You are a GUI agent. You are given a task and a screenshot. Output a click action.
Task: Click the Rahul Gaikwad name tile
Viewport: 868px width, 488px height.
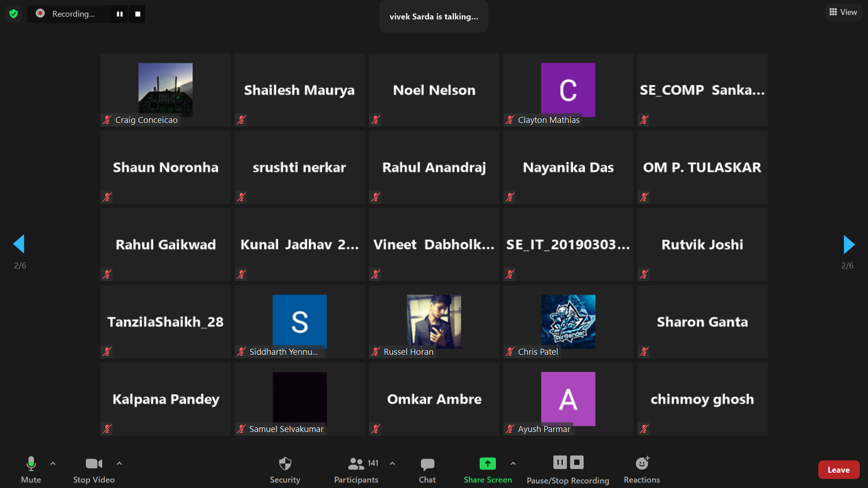pyautogui.click(x=165, y=244)
